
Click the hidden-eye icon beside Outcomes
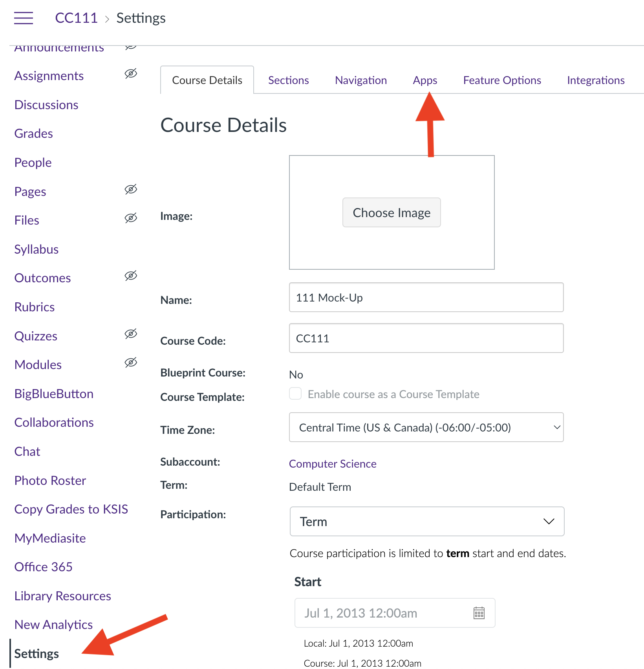(131, 276)
